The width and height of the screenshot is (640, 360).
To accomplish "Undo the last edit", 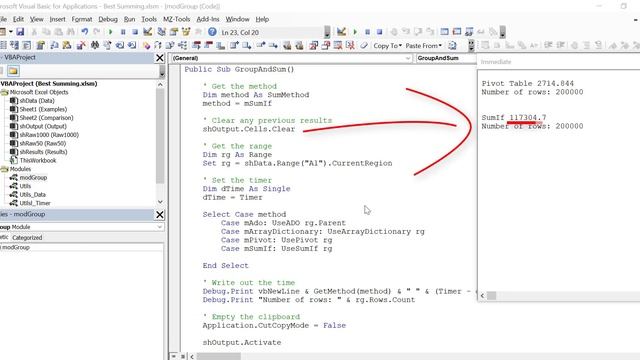I will (84, 32).
